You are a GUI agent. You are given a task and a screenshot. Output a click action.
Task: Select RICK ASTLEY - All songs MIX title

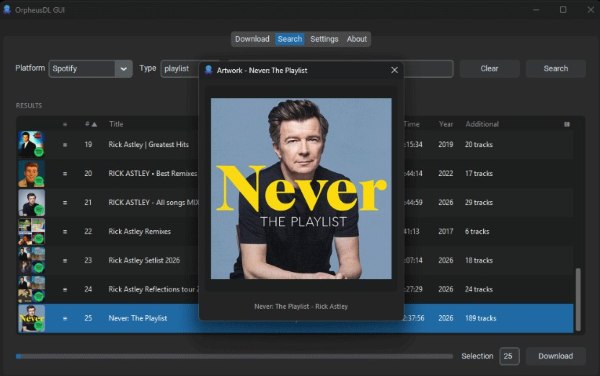point(153,202)
